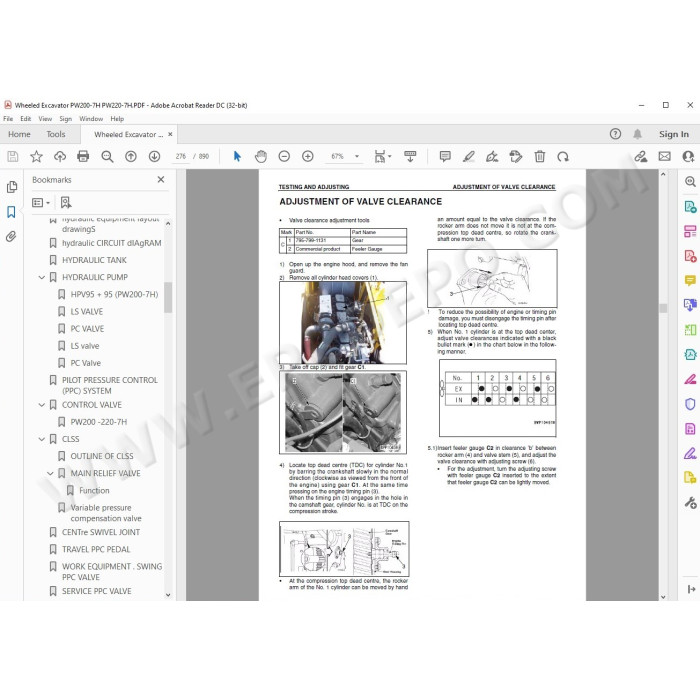Open hydraulic CIRCUIT dIAgRAM bookmark

[x=112, y=243]
